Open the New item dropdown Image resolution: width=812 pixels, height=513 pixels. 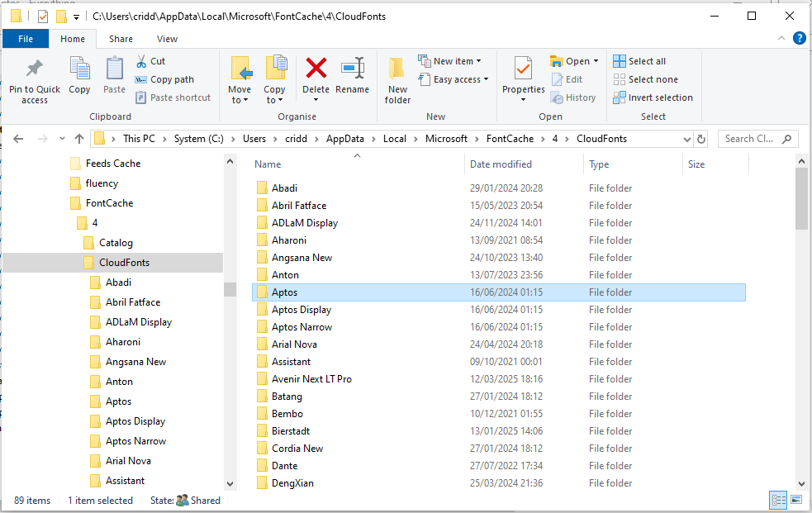(478, 61)
